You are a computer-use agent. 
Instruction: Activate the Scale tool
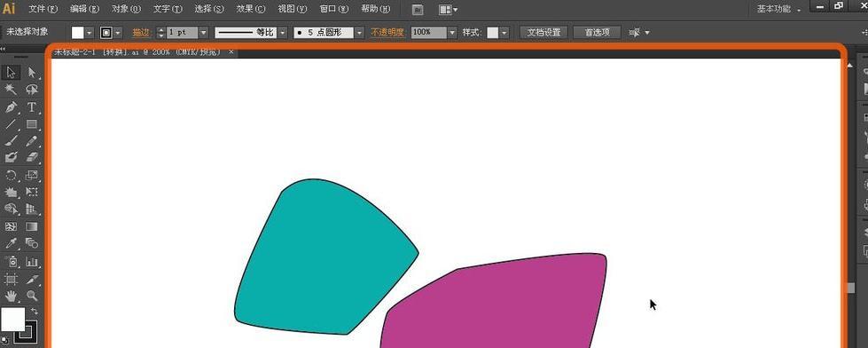(x=32, y=175)
